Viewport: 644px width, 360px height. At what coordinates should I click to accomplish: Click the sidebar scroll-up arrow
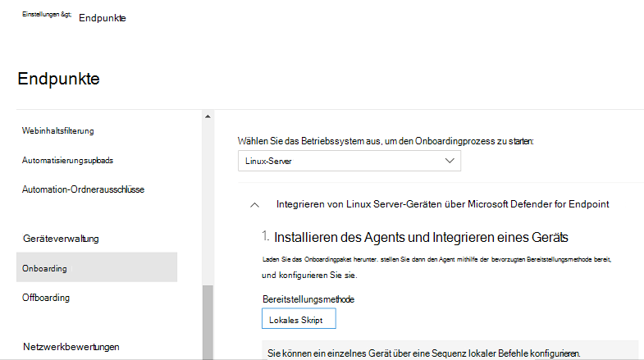207,116
